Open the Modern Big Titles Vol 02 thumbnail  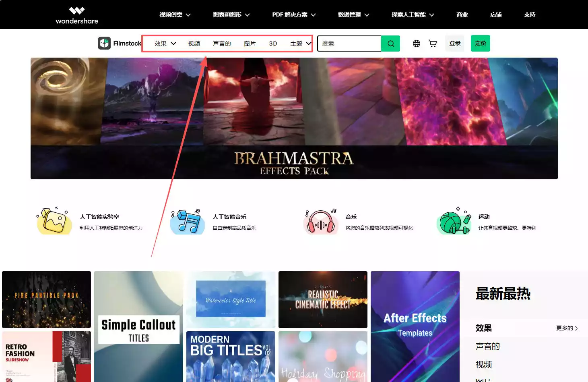231,357
